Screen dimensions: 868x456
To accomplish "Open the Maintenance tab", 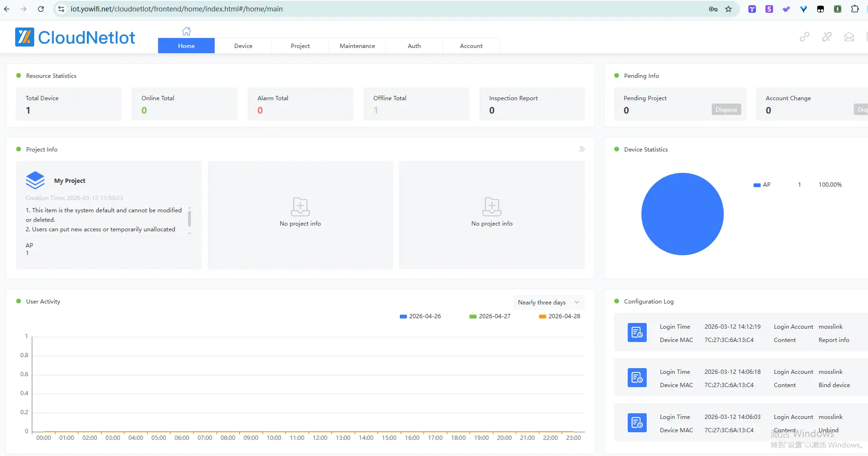I will [x=357, y=46].
